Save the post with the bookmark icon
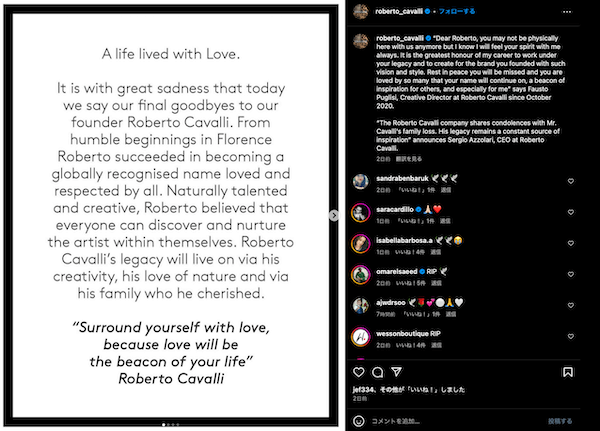The height and width of the screenshot is (431, 600). (x=567, y=372)
